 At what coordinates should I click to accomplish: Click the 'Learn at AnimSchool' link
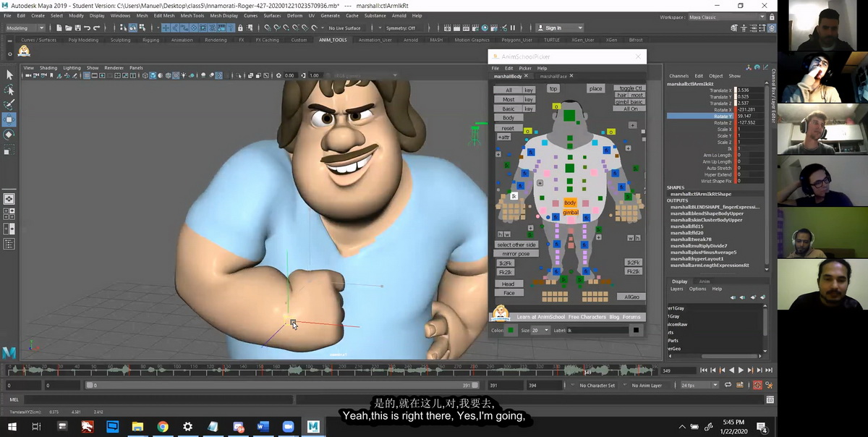point(541,317)
